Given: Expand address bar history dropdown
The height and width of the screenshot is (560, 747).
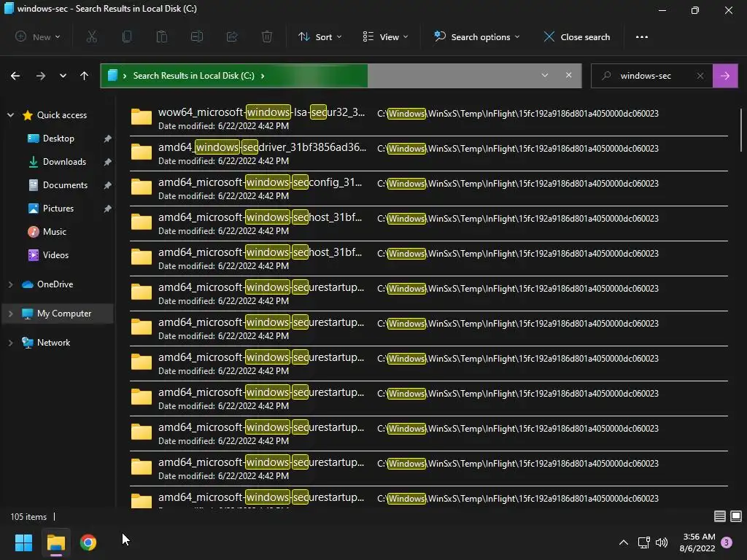Looking at the screenshot, I should coord(544,75).
